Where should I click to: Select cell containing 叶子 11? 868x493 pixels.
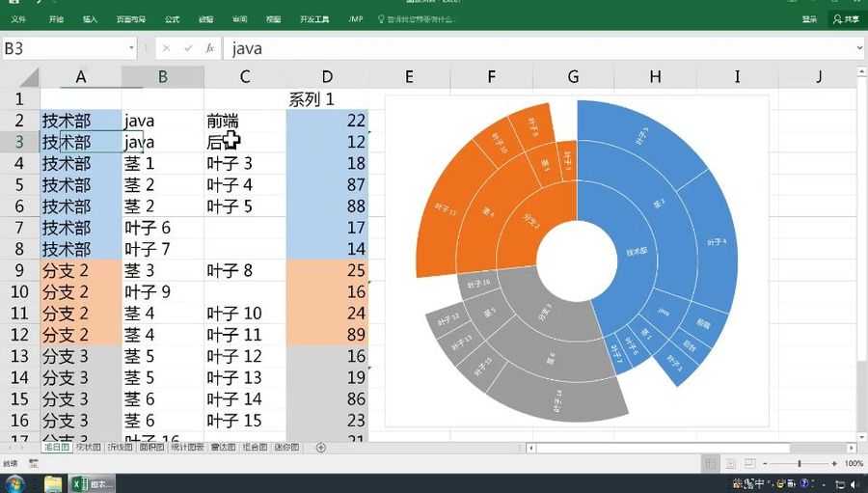point(245,335)
